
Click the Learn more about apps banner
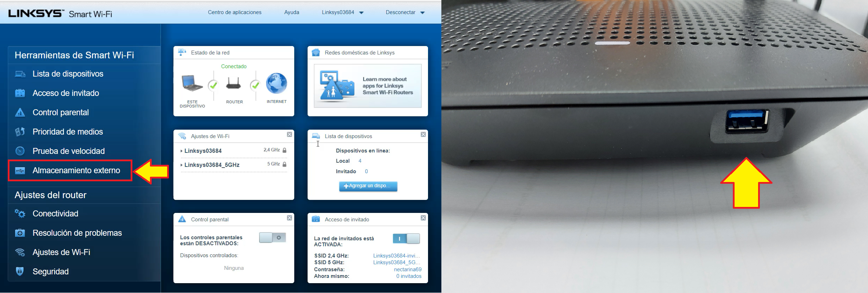(368, 86)
